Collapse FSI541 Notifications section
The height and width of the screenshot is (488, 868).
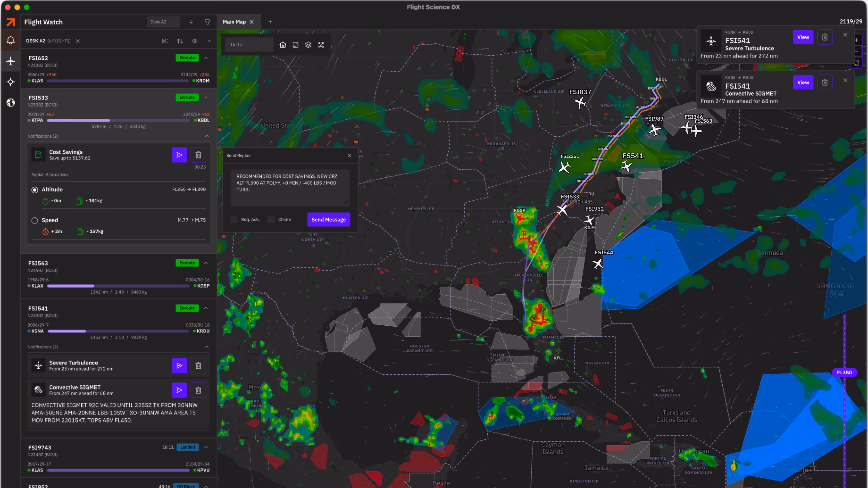[x=207, y=347]
